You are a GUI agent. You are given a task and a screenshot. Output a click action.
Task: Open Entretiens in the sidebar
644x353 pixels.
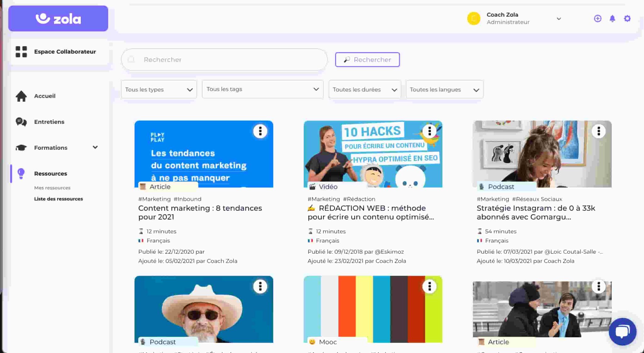(x=49, y=122)
